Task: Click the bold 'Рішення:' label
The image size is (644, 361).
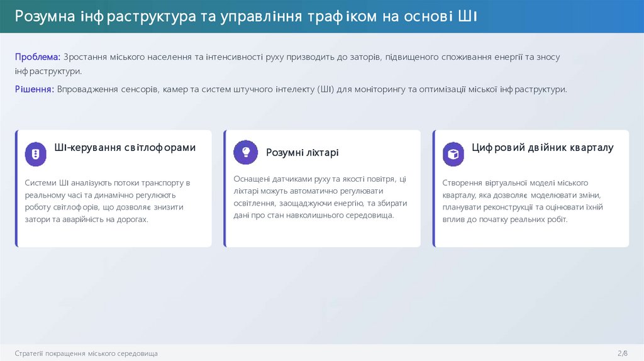Action: tap(35, 89)
